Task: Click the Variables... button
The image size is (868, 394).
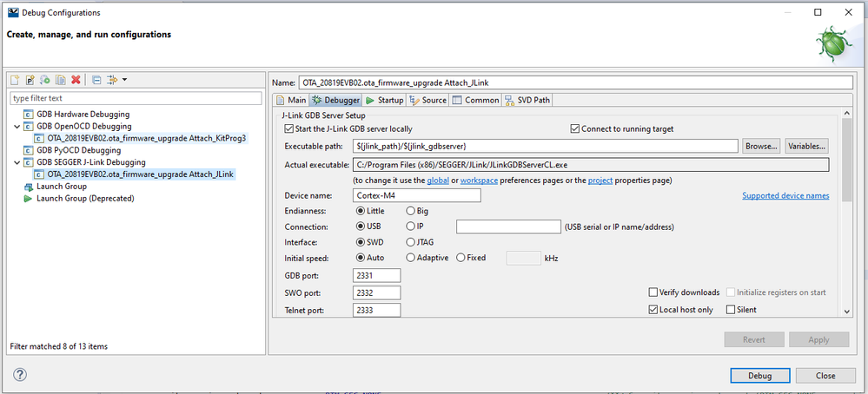Action: [806, 146]
